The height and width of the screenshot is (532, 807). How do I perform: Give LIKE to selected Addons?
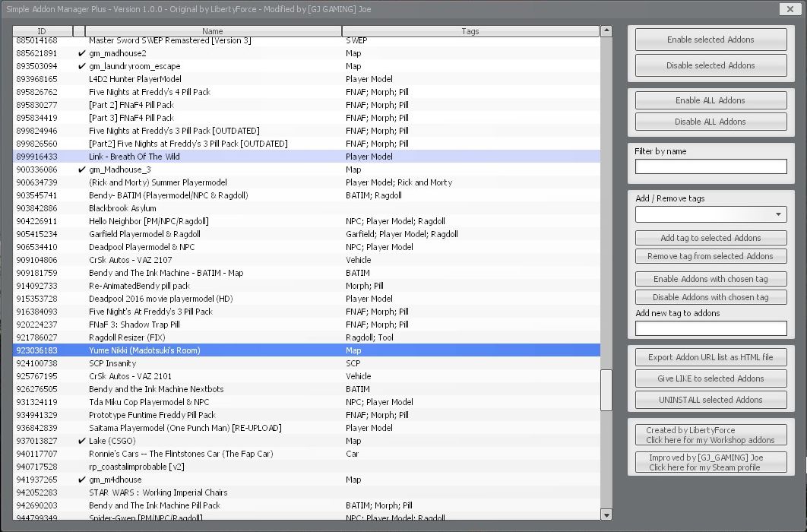710,378
